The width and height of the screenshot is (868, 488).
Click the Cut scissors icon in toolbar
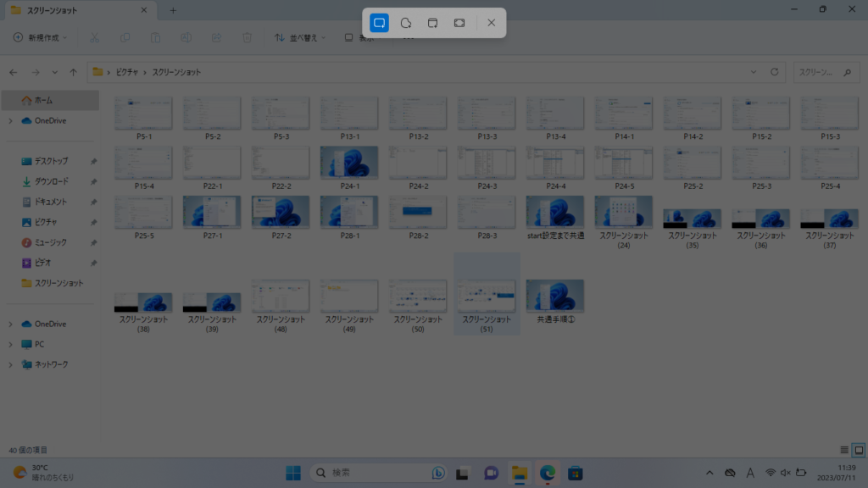[94, 38]
